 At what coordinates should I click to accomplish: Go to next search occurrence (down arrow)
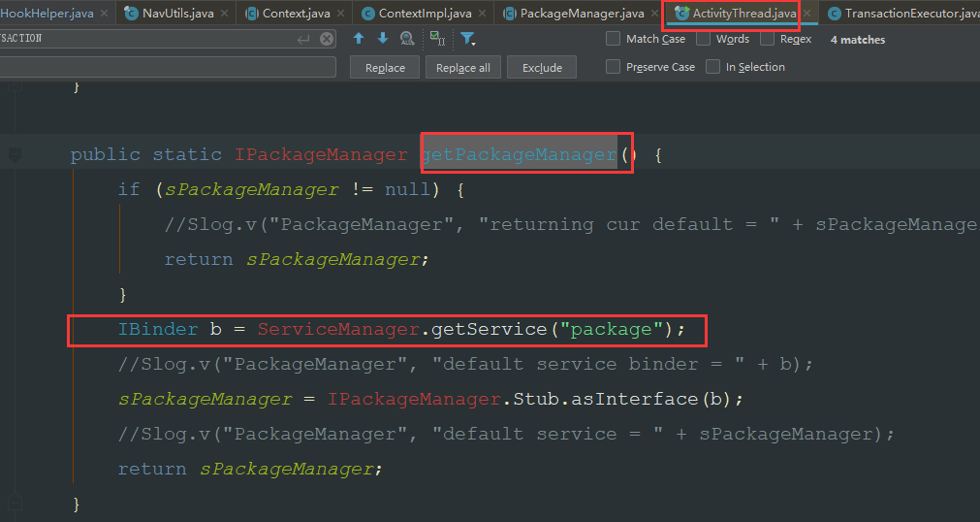(x=383, y=39)
